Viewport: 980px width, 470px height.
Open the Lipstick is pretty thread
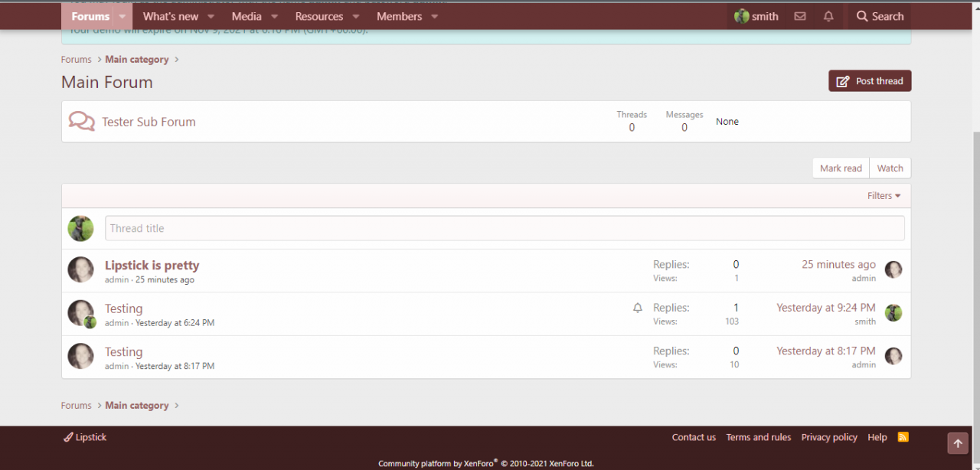[152, 266]
